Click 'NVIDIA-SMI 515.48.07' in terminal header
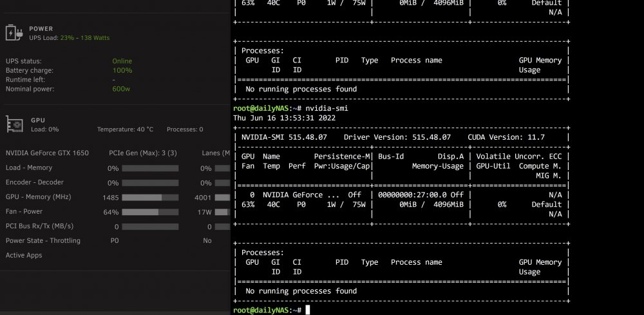This screenshot has height=315, width=644. [284, 137]
